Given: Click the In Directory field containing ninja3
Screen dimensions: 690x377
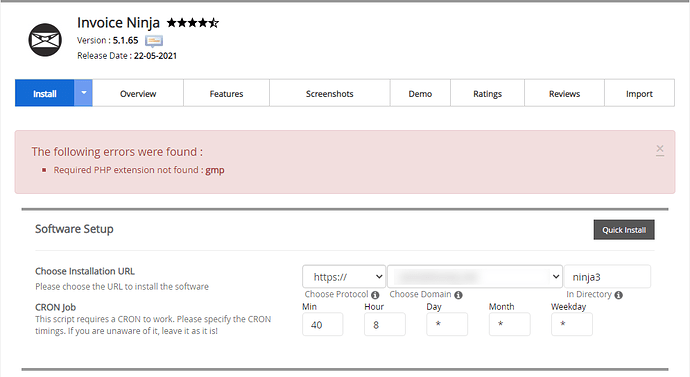Looking at the screenshot, I should coord(607,277).
